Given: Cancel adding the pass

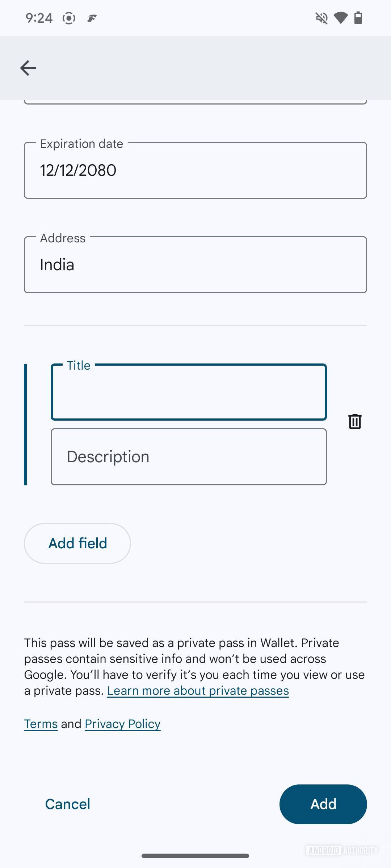Looking at the screenshot, I should [x=68, y=804].
